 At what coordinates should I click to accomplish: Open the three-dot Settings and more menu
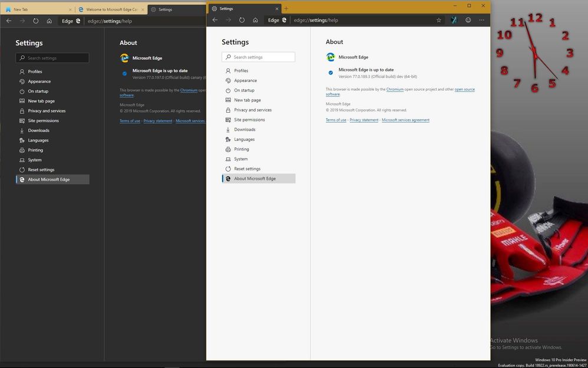tap(482, 20)
